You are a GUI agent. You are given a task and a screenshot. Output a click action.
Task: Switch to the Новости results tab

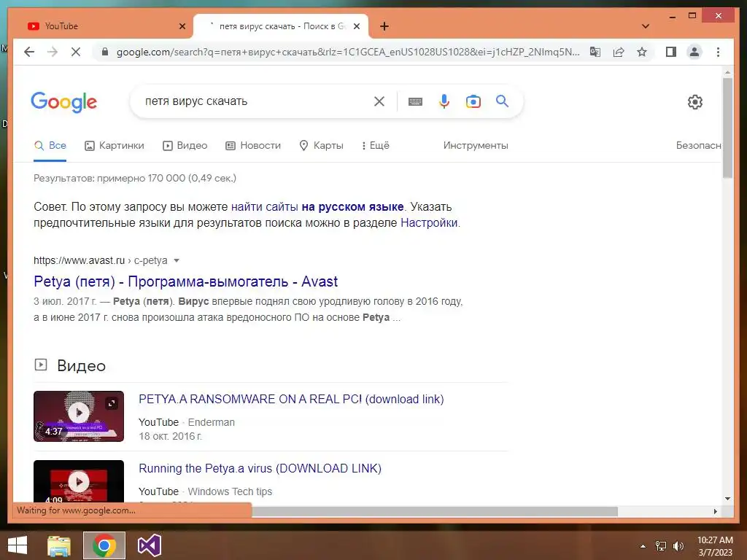point(253,145)
